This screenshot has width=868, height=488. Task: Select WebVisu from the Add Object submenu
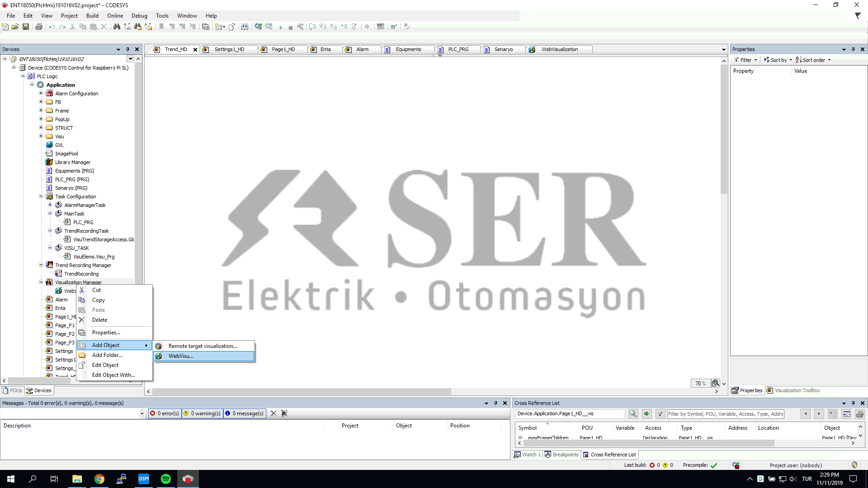[x=181, y=356]
